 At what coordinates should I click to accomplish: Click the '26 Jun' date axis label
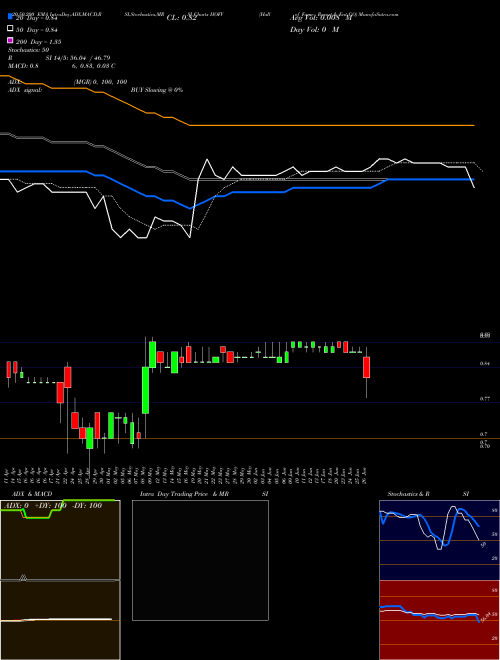(x=365, y=475)
